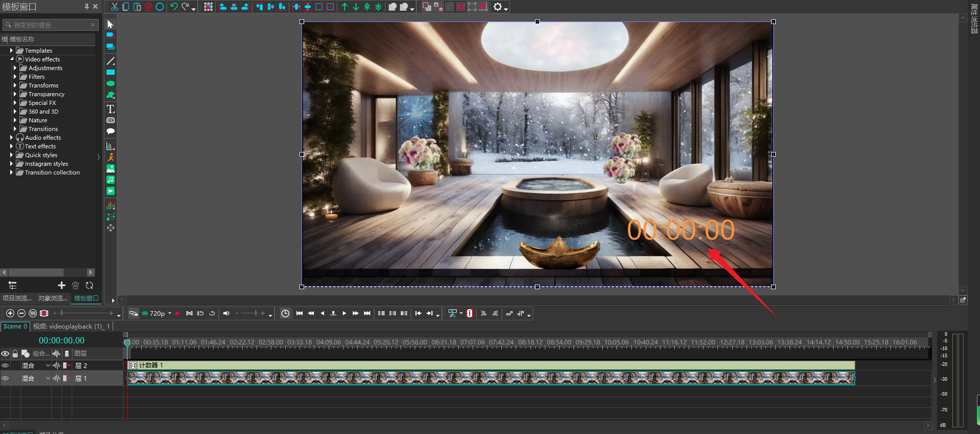Select the Ellipse shape tool
This screenshot has height=434, width=980.
[x=111, y=83]
